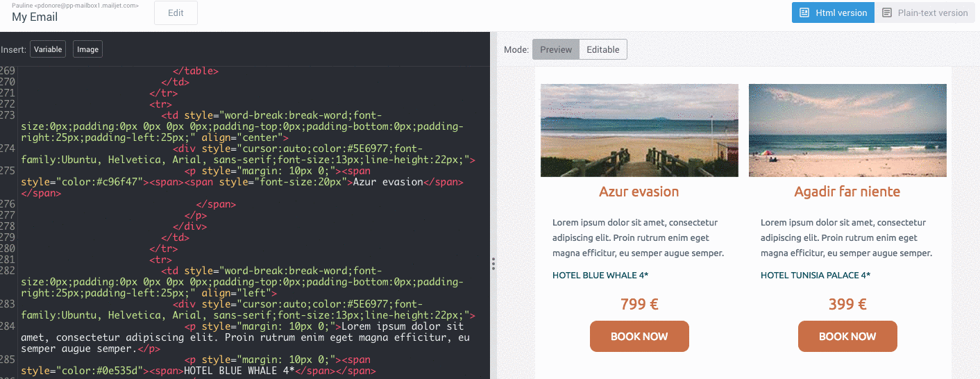Click the My Email title
This screenshot has height=379, width=980.
click(x=35, y=17)
